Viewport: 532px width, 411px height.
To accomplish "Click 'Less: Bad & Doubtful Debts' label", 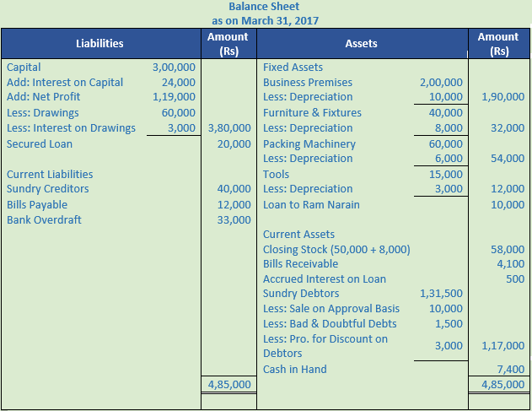I will coord(330,324).
